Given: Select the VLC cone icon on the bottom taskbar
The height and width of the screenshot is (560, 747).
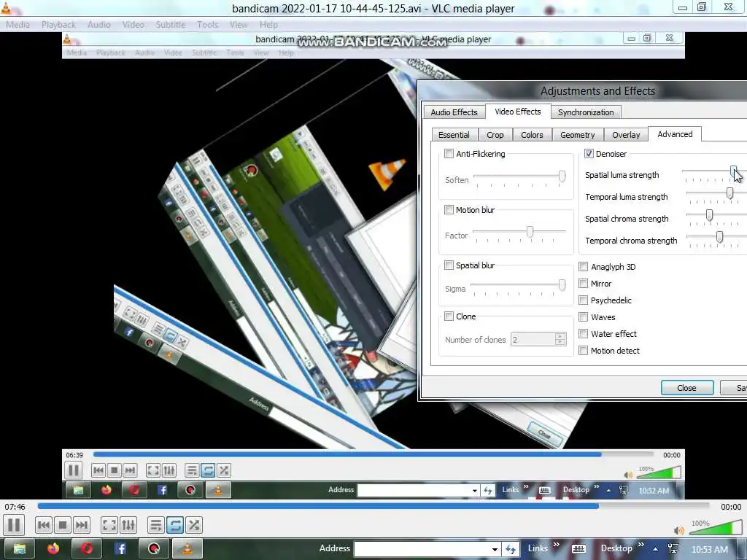Looking at the screenshot, I should [x=187, y=548].
